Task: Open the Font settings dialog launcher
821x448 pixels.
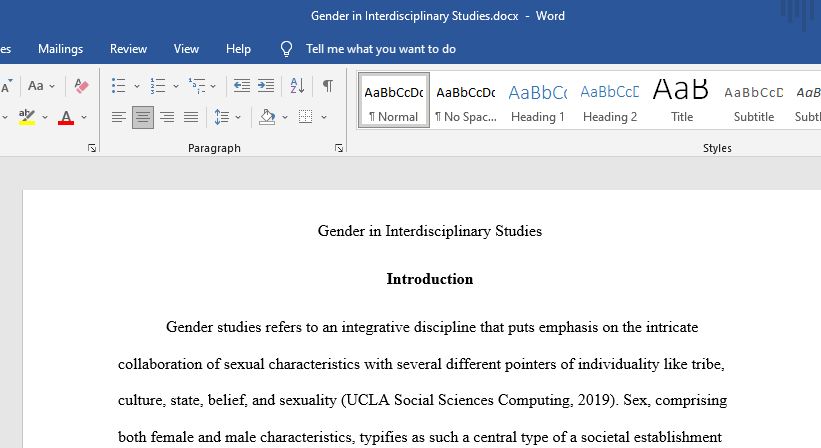Action: (x=92, y=148)
